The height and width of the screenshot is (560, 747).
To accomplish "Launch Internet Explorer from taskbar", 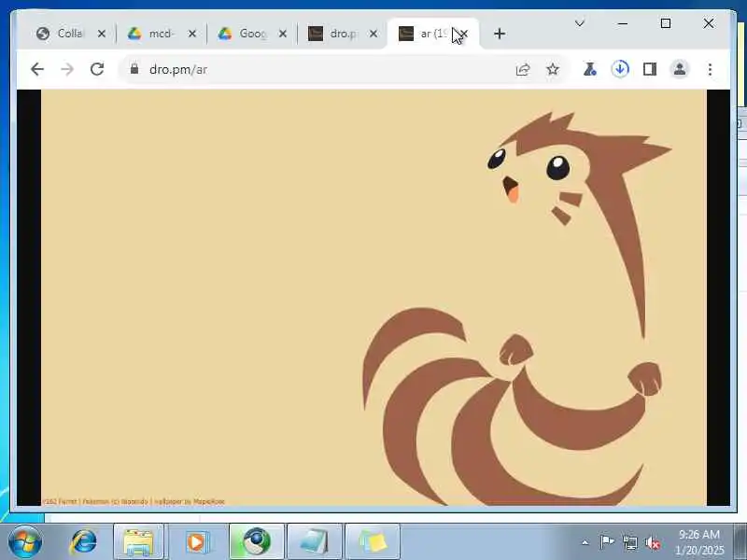I will point(83,542).
